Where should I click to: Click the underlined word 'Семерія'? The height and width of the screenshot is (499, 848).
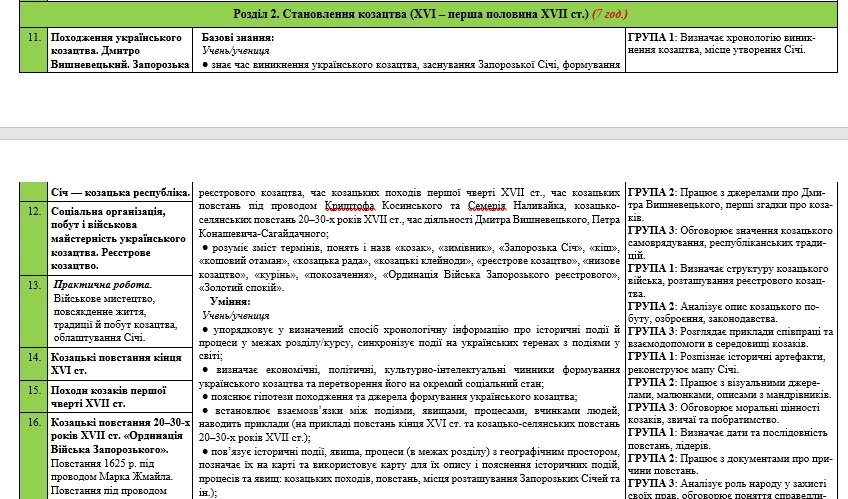pyautogui.click(x=487, y=206)
